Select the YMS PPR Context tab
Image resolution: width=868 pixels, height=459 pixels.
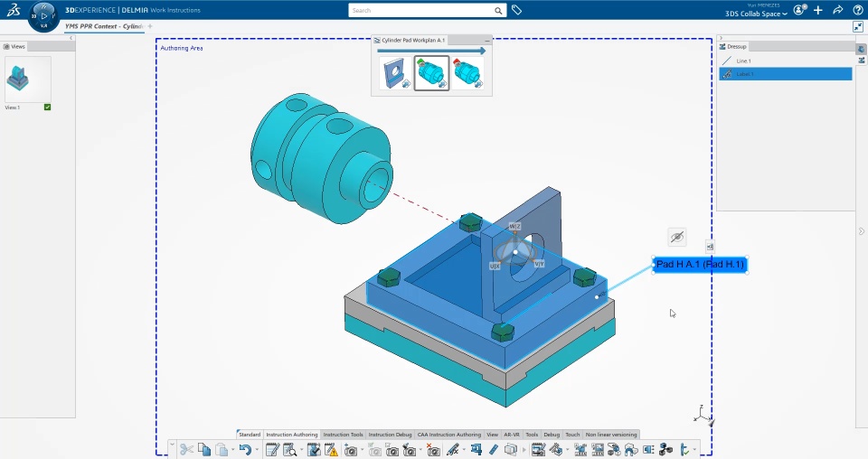point(103,26)
